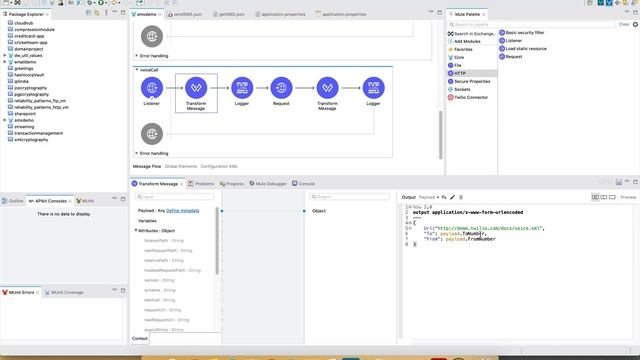Collapse the voiceCall flow

pos(137,70)
